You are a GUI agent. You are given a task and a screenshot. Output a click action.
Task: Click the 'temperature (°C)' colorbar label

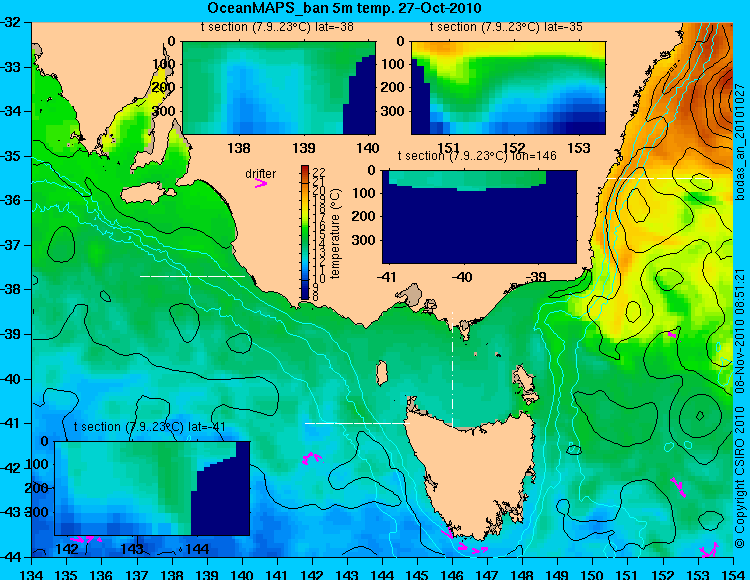[335, 233]
